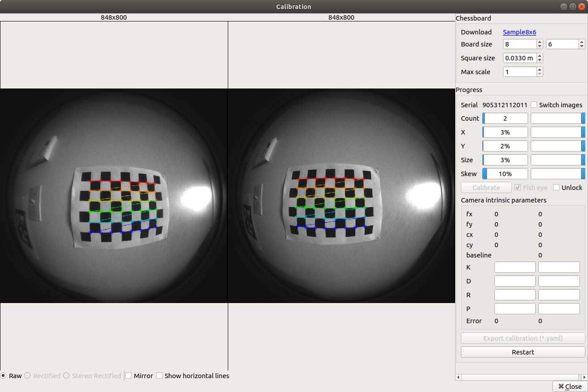588x392 pixels.
Task: Toggle Show horizontal lines option
Action: [x=159, y=376]
